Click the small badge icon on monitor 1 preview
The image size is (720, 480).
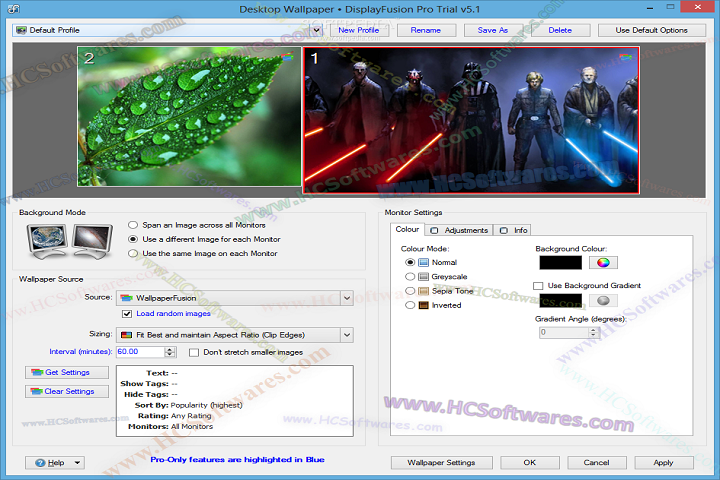pyautogui.click(x=625, y=57)
